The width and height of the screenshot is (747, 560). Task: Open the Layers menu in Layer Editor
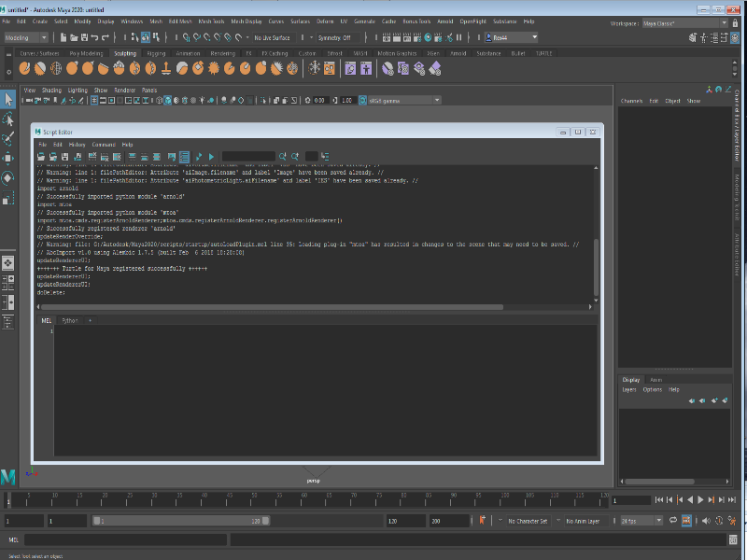[628, 389]
